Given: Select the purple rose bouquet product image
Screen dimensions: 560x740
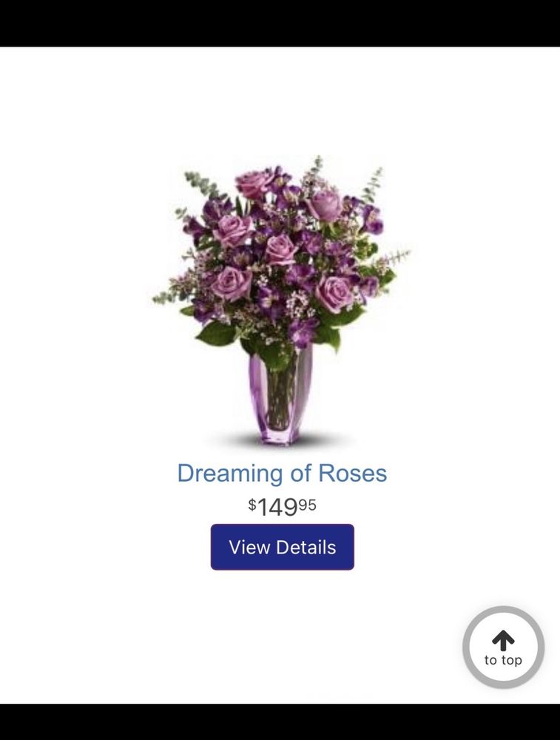Looking at the screenshot, I should click(x=281, y=300).
